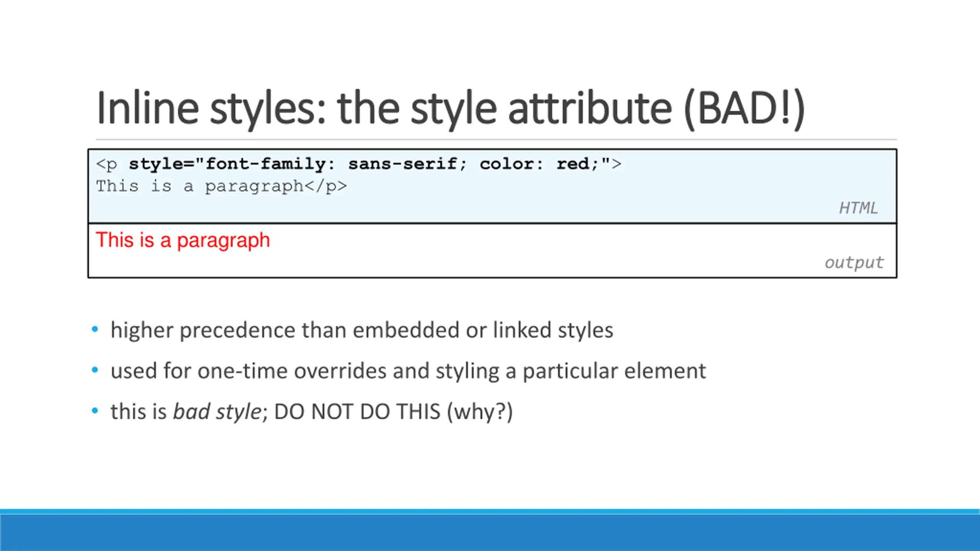
Task: Click the third blue bullet dot
Action: tap(95, 411)
